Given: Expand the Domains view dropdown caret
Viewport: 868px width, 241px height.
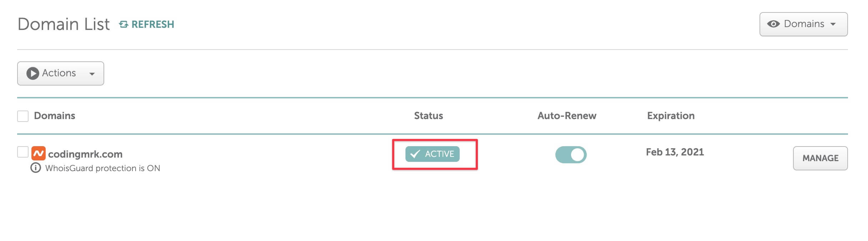Looking at the screenshot, I should click(x=833, y=24).
